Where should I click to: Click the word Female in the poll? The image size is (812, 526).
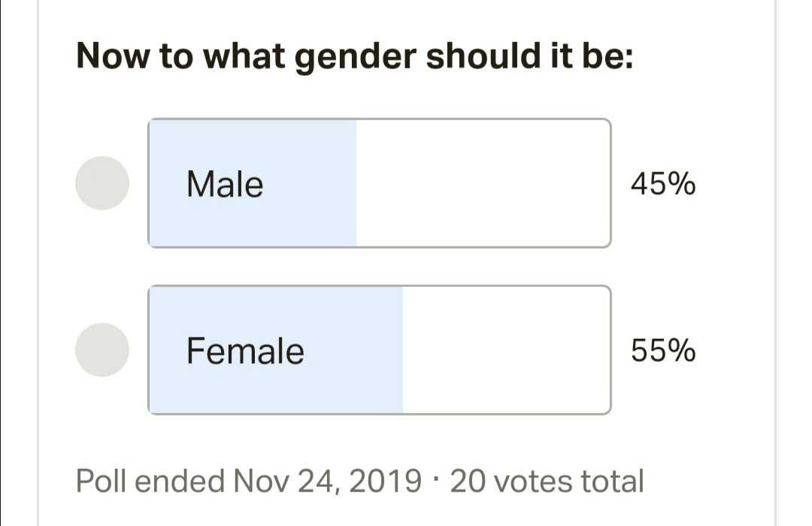245,351
